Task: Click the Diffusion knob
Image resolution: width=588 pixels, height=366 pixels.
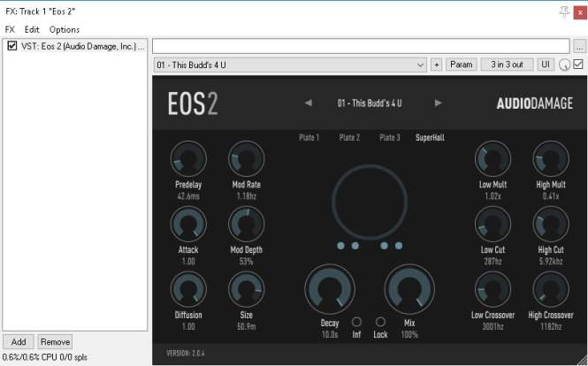Action: pyautogui.click(x=188, y=289)
